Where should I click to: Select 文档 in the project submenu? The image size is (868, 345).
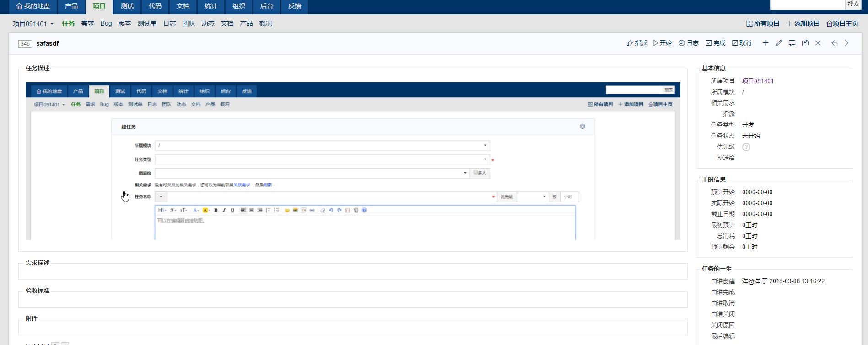(x=227, y=24)
